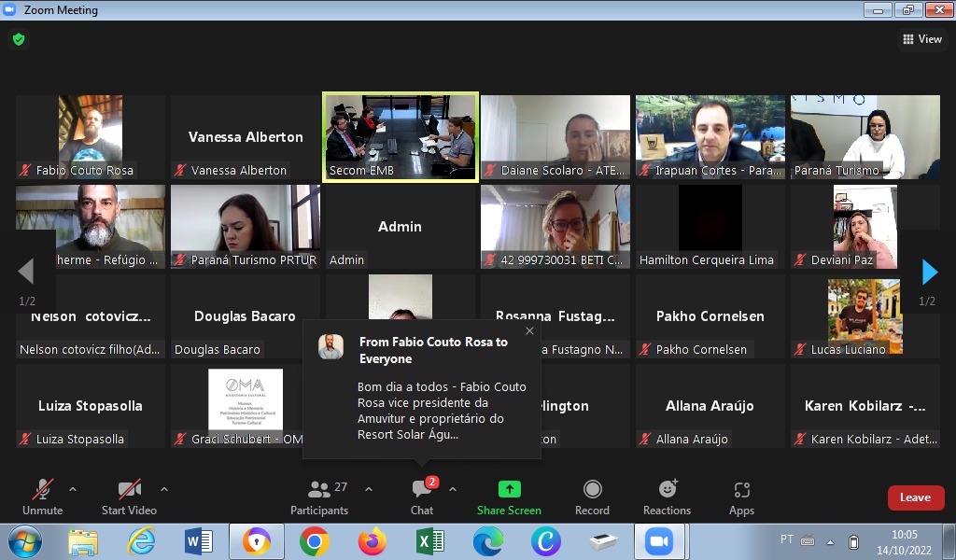The width and height of the screenshot is (956, 560).
Task: Select Douglas Bacaro participant tile
Action: (246, 316)
